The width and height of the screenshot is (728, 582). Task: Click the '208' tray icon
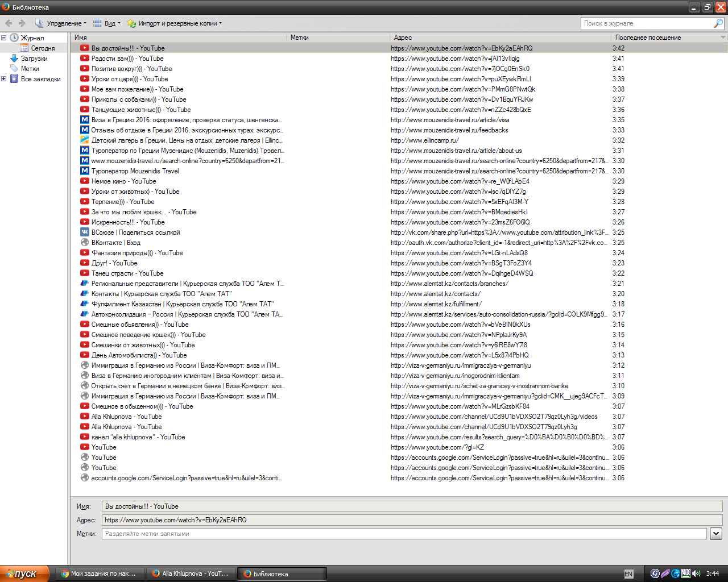tap(686, 573)
